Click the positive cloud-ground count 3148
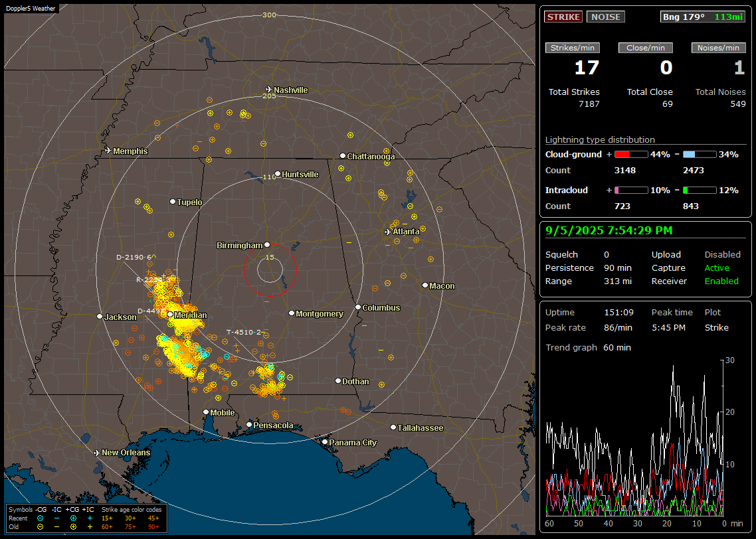The width and height of the screenshot is (756, 539). point(625,171)
